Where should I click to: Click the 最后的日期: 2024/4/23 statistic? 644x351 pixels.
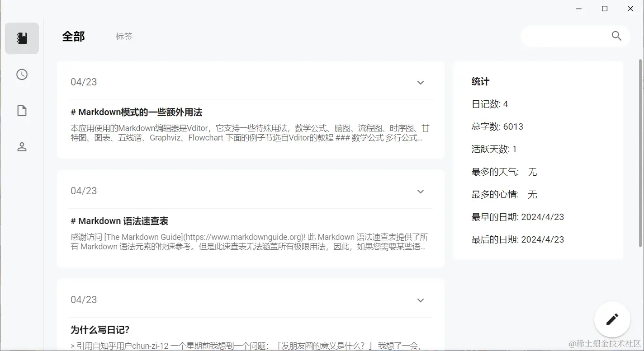[518, 239]
